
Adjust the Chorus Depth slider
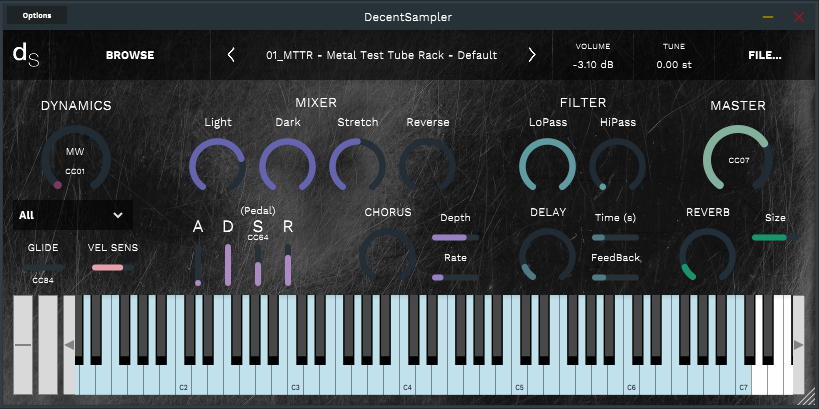pos(455,237)
